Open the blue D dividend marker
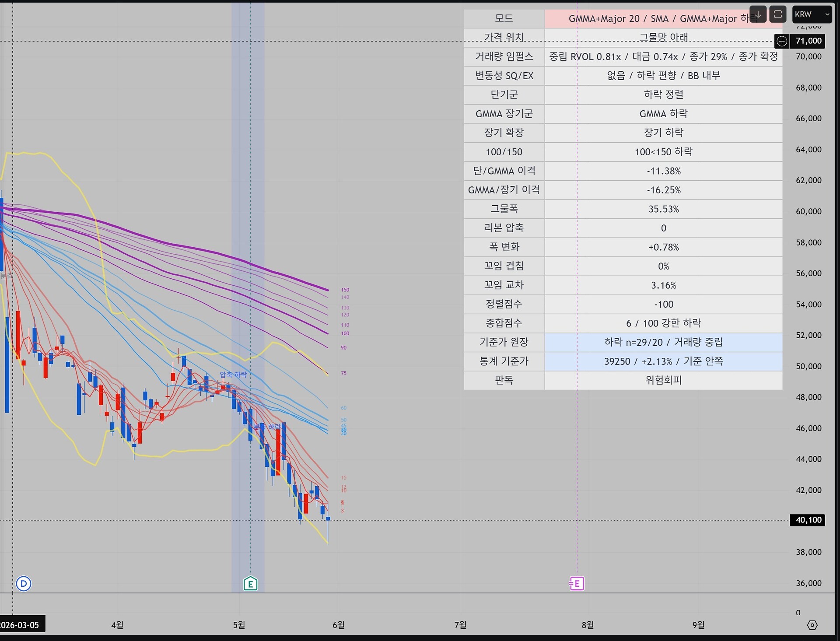Screen dimensions: 840x641 pyautogui.click(x=24, y=583)
